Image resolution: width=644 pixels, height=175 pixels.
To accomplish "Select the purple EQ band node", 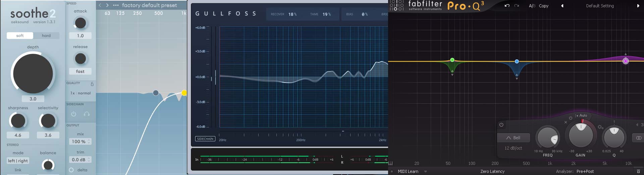I will [x=626, y=61].
